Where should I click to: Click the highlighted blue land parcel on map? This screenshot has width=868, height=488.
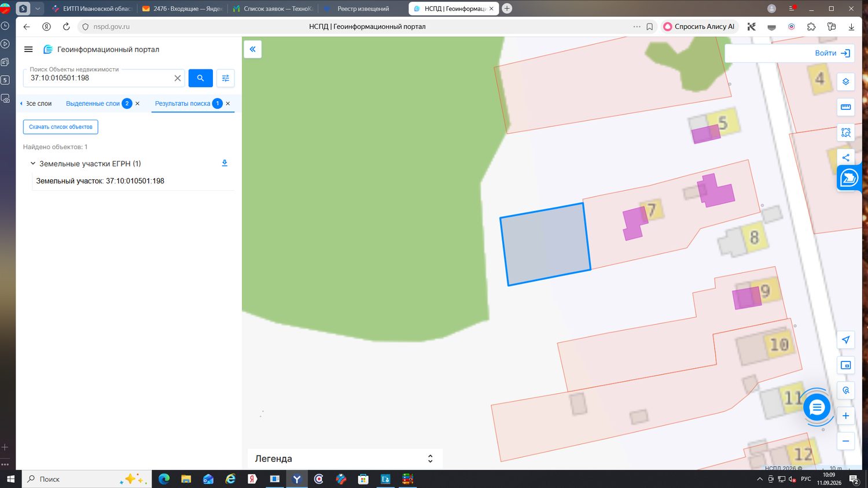(x=545, y=244)
